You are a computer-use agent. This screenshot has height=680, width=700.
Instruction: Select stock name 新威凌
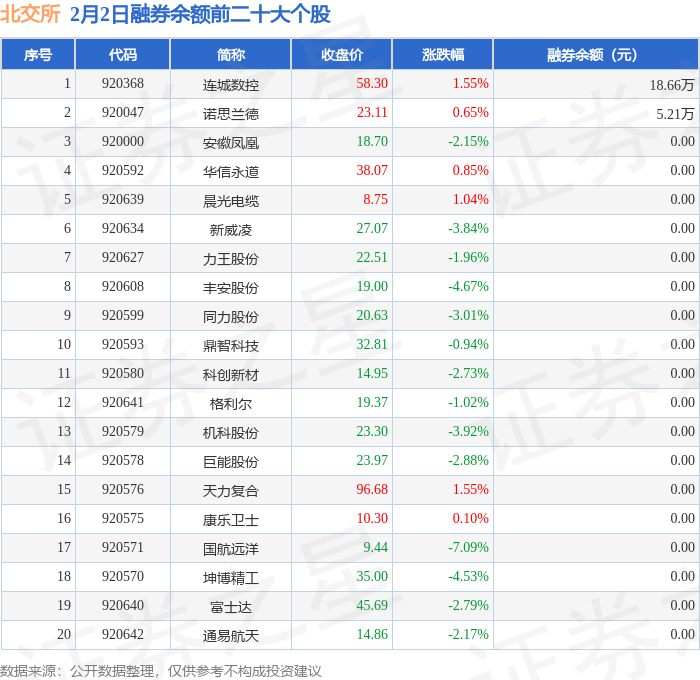click(230, 230)
